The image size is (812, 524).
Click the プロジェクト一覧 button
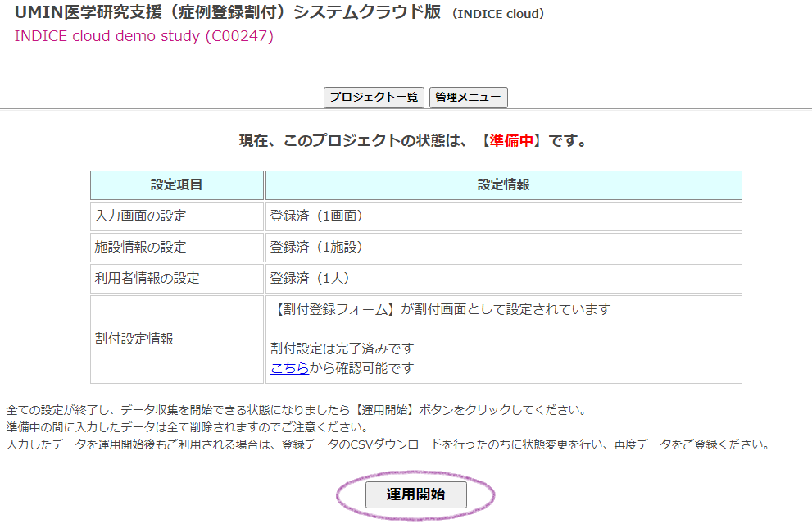click(x=374, y=98)
